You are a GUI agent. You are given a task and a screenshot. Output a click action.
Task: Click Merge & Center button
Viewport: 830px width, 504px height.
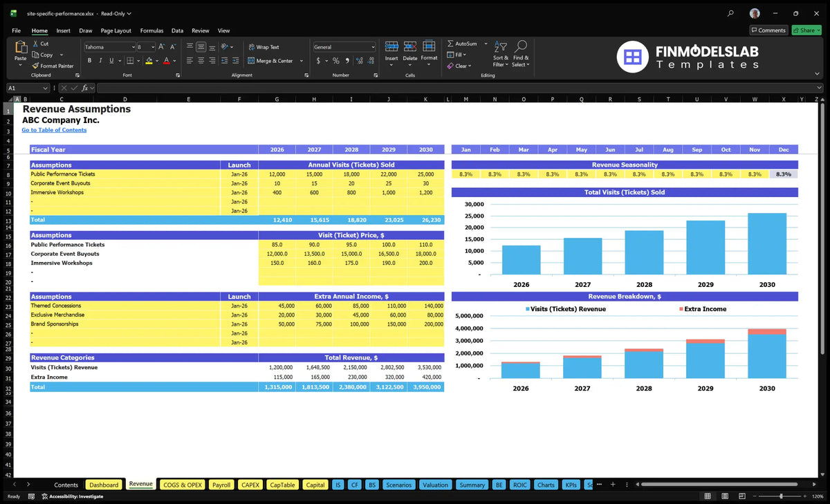pyautogui.click(x=270, y=61)
